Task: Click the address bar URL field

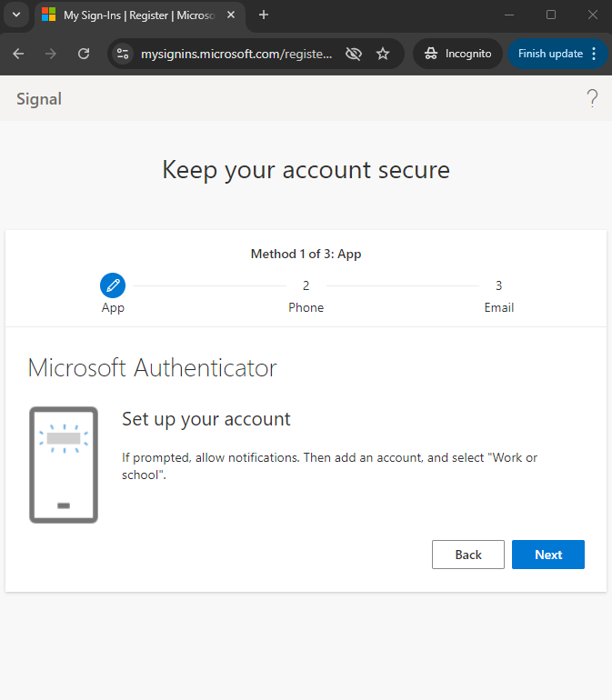Action: click(x=236, y=54)
